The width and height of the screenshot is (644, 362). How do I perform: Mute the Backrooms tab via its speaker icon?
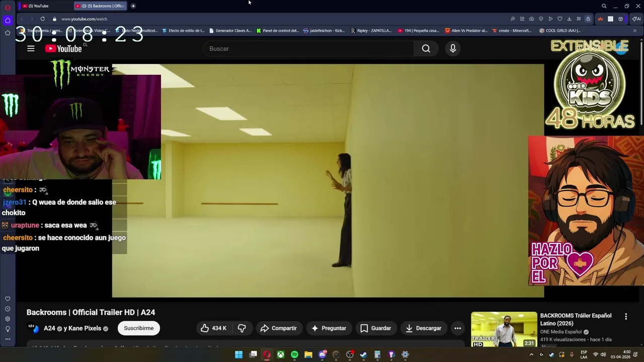pyautogui.click(x=84, y=6)
